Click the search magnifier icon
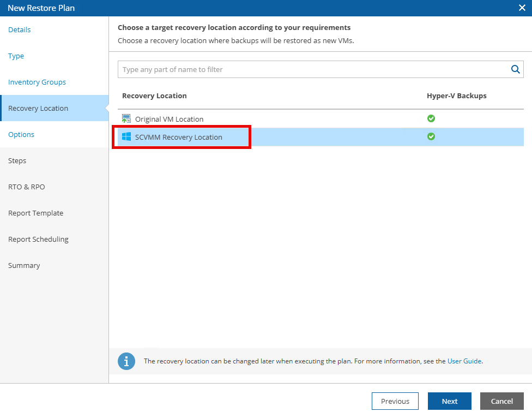The width and height of the screenshot is (532, 418). (x=515, y=69)
